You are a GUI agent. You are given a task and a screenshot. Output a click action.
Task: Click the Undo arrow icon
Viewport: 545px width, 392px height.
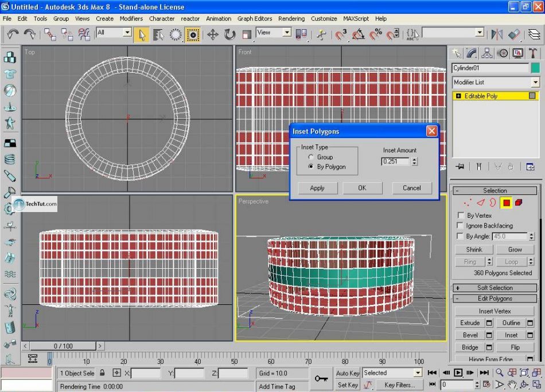click(x=13, y=34)
